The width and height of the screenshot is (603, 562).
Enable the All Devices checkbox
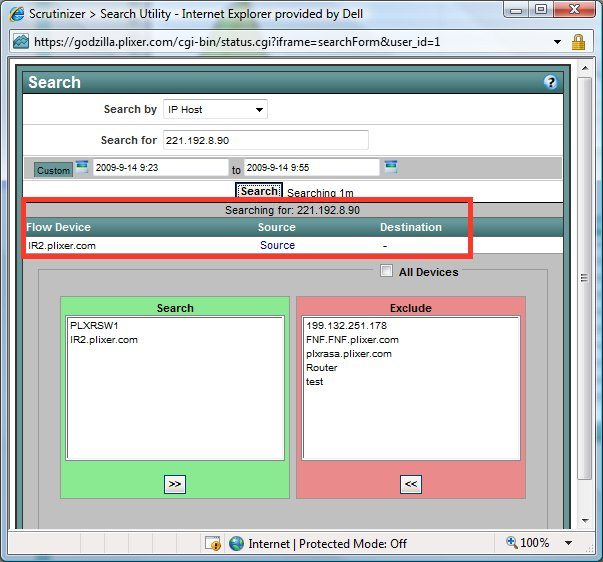[x=386, y=271]
